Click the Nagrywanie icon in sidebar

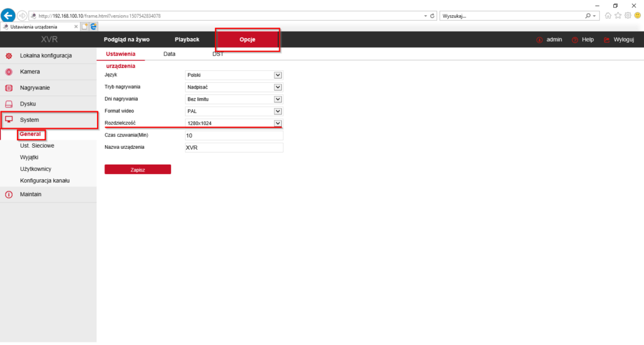9,88
